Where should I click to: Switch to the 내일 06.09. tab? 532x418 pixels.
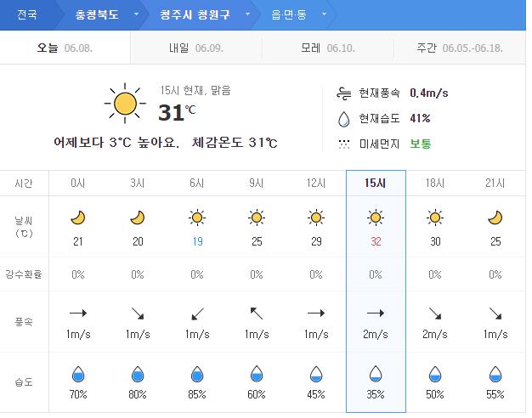[196, 48]
